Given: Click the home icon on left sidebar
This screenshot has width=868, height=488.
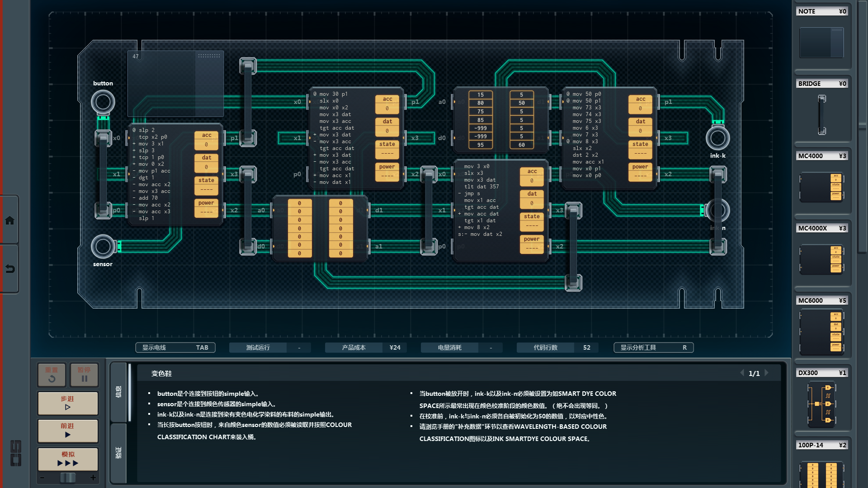Looking at the screenshot, I should 9,221.
